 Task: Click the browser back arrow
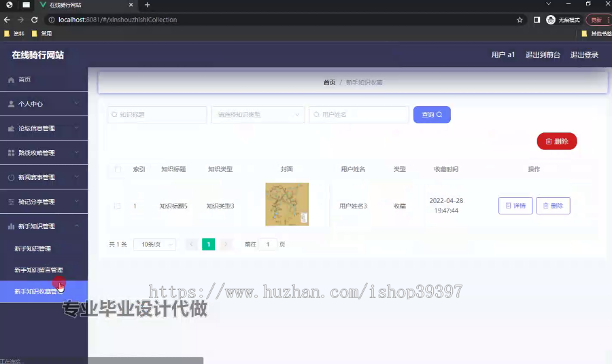[7, 20]
